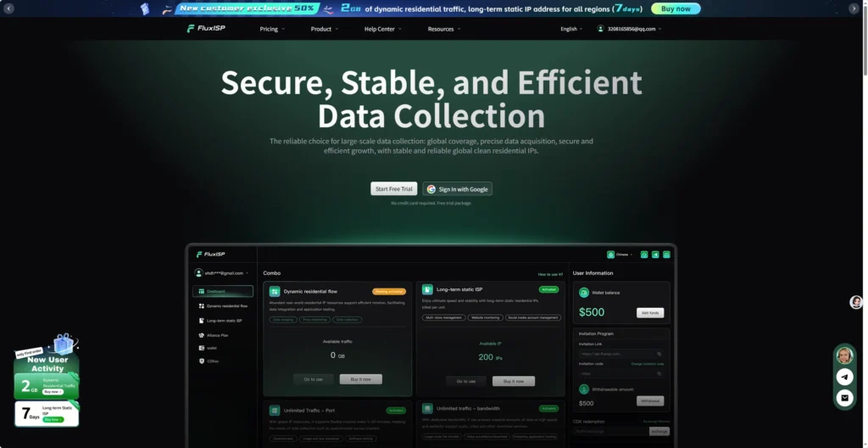Click the Start Free Trial button
Screen dimensions: 868x448
[393, 188]
